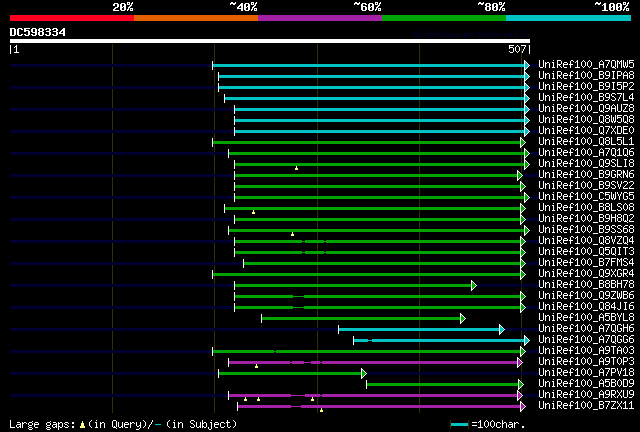Viewport: 640px width, 432px height.
Task: Select the UniRef100_A7PV18 label
Action: click(x=586, y=373)
